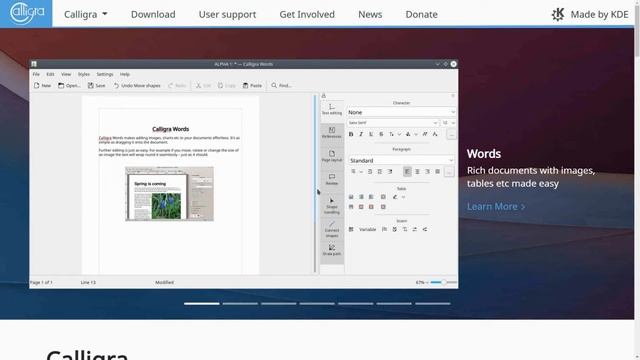Click the Save toolbar button in Words
Viewport: 640px width, 360px height.
click(97, 86)
